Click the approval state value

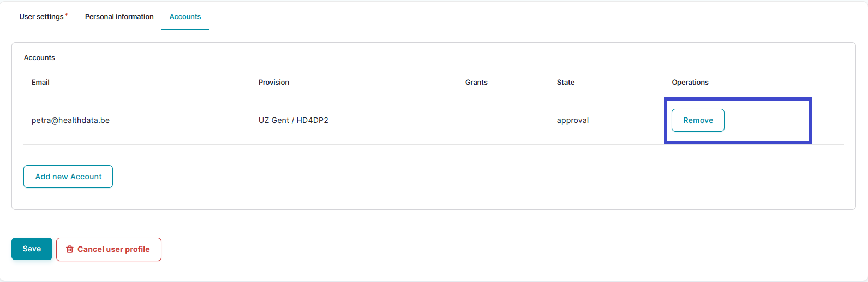pyautogui.click(x=573, y=120)
